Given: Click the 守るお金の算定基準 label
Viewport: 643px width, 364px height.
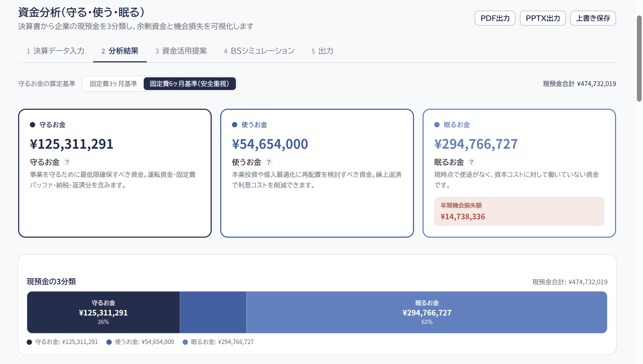Looking at the screenshot, I should coord(47,84).
